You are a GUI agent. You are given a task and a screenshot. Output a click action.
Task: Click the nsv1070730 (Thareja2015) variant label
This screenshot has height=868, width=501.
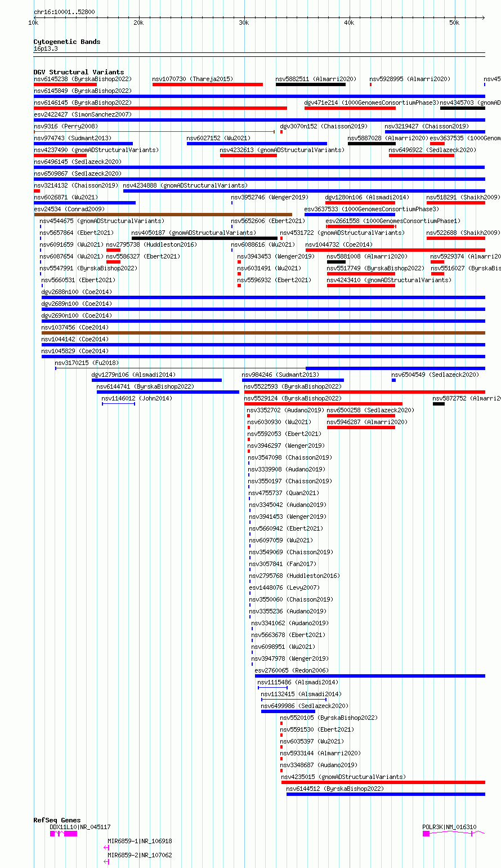point(193,79)
